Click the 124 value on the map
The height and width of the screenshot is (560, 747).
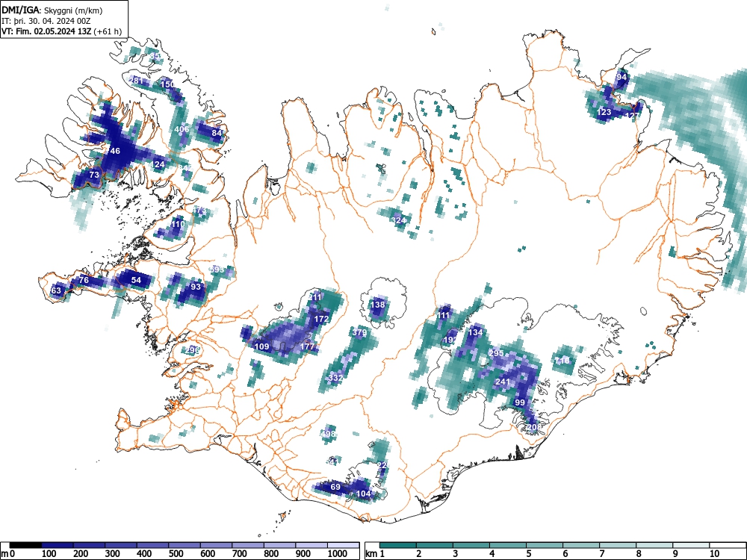tap(158, 164)
